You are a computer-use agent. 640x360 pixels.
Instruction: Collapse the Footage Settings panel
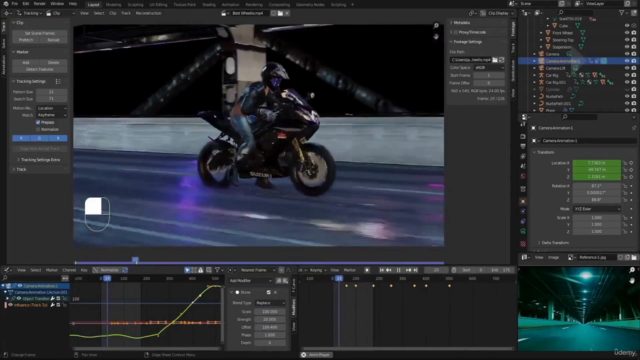pos(467,42)
